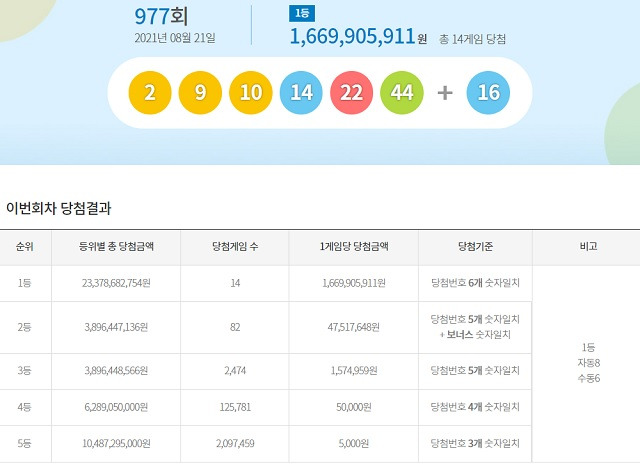Click the 2등 rank cell
Image resolution: width=640 pixels, height=467 pixels.
tap(24, 327)
